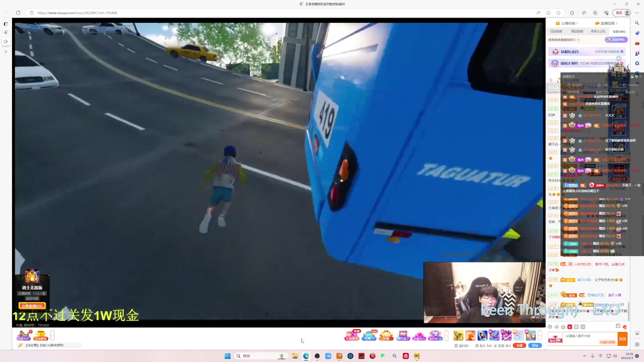
Task: Click the 家园大事件 banner
Action: click(x=587, y=63)
